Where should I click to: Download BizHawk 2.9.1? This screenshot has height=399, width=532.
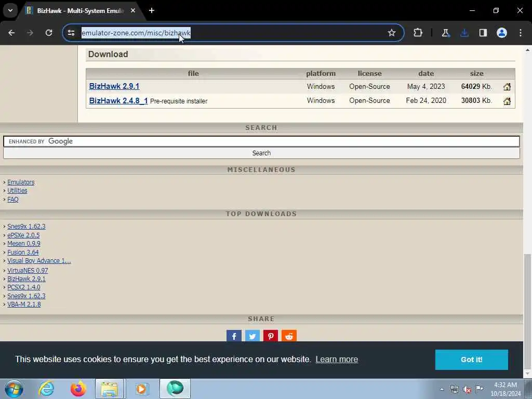coord(114,86)
